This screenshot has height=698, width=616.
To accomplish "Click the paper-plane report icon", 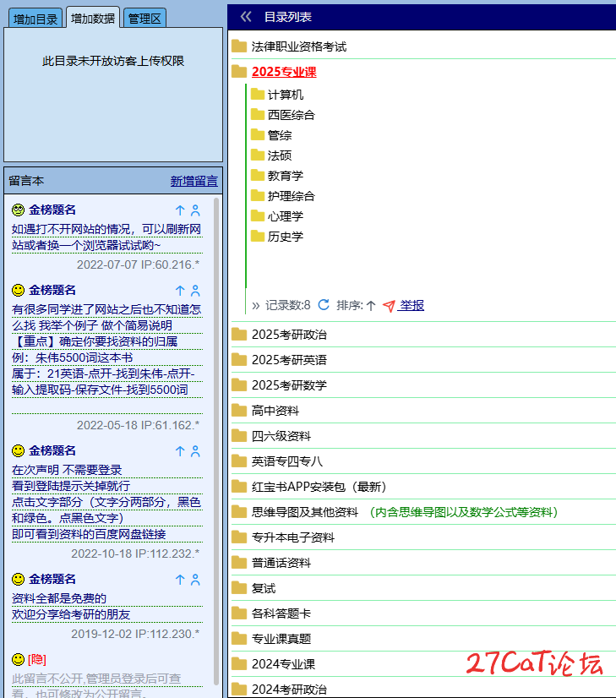I will tap(389, 306).
